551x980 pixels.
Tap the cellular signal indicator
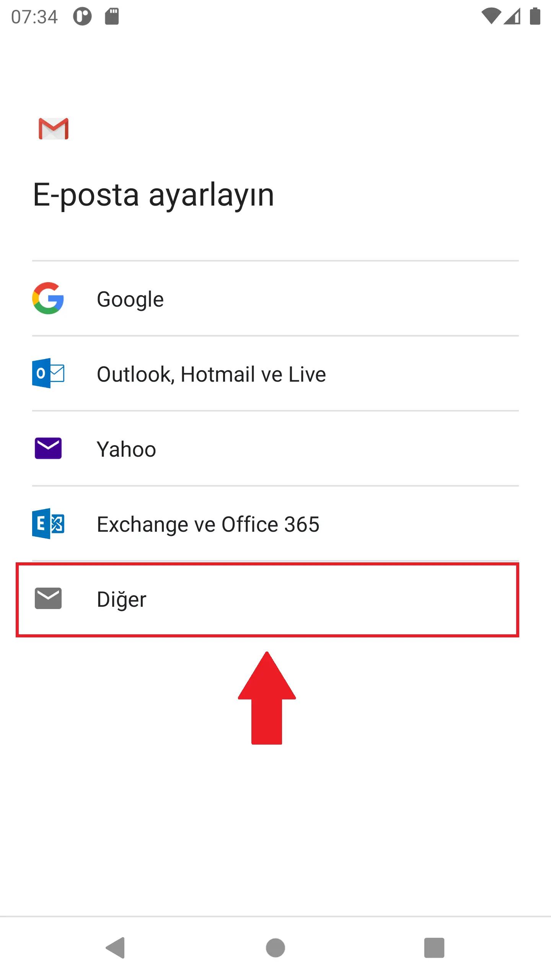pyautogui.click(x=512, y=16)
